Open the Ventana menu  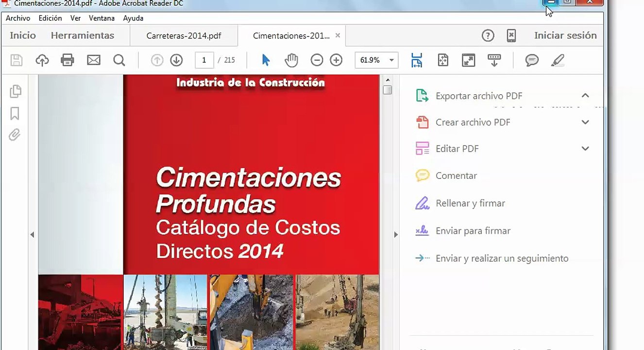point(102,18)
